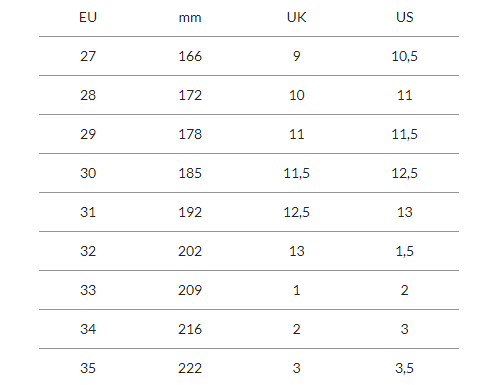Select the 192 mm cell
Screen dimensions: 487x385
190,212
